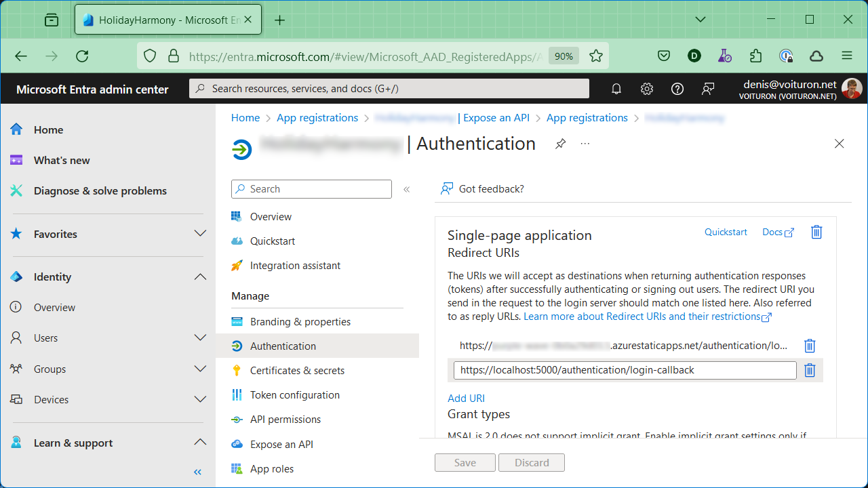
Task: Open the more options ellipsis beside Authentication
Action: (x=585, y=144)
